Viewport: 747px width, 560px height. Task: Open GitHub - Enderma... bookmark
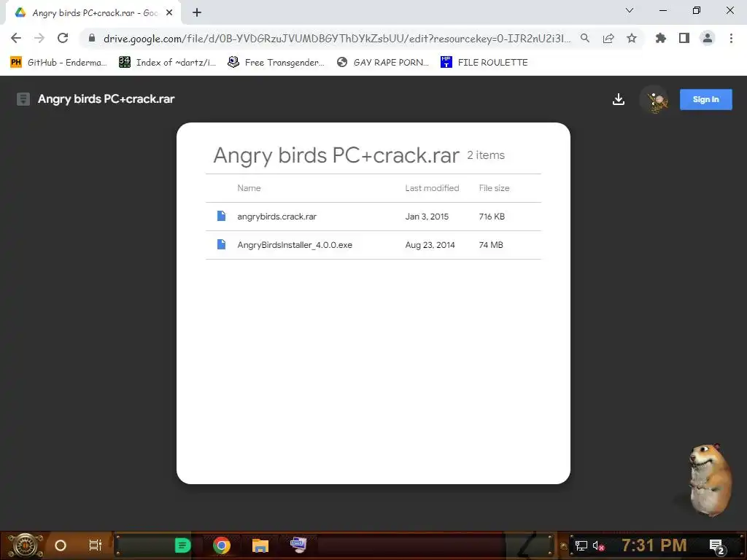click(58, 63)
